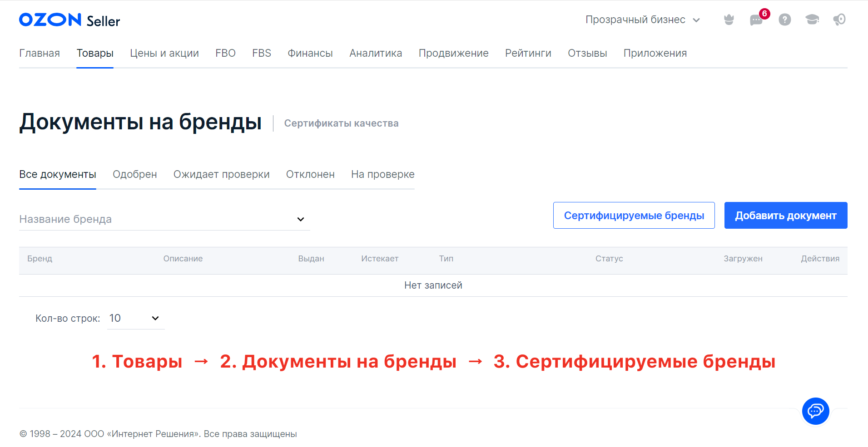Click the Описание column header

[183, 259]
